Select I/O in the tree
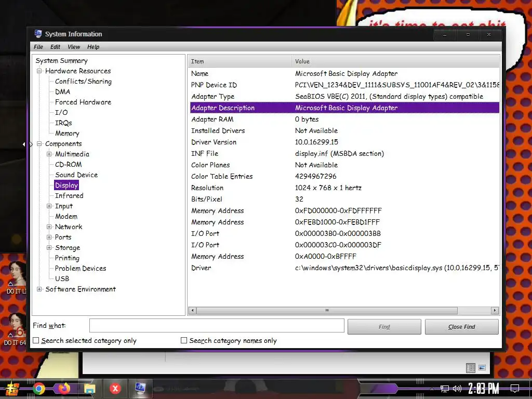Screen dimensions: 532x399 (61, 112)
